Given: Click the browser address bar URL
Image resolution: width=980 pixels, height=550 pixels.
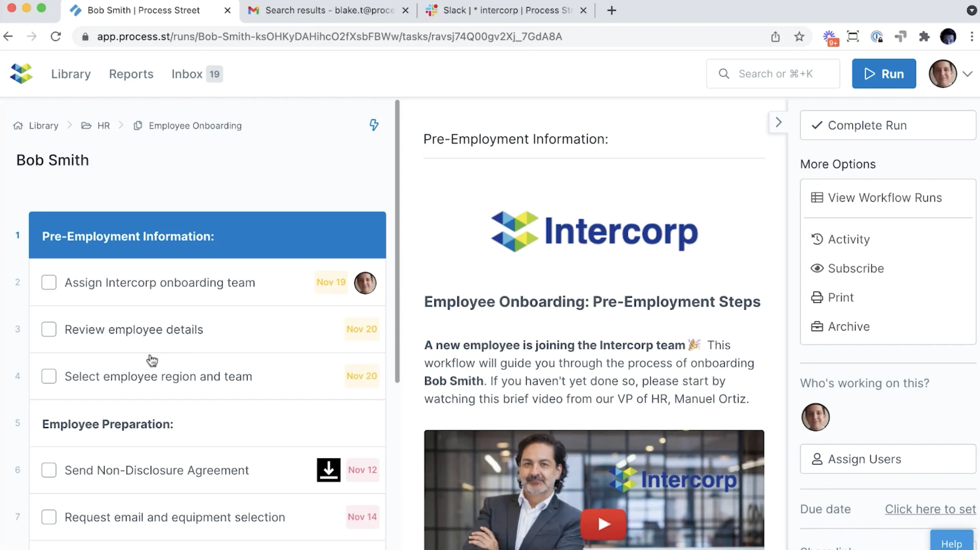Looking at the screenshot, I should tap(329, 36).
